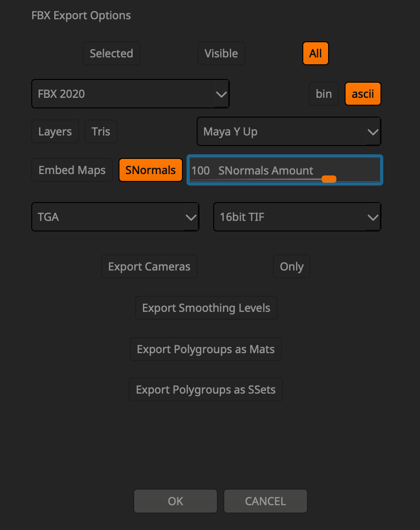Enable Embed Maps option
The image size is (420, 530).
[x=72, y=170]
